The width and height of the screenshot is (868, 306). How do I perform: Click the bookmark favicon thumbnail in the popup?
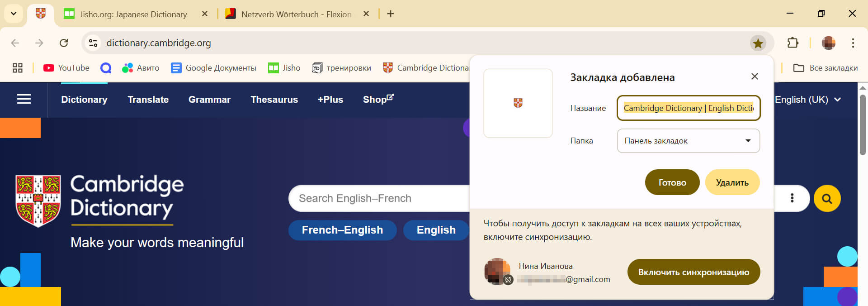point(518,103)
